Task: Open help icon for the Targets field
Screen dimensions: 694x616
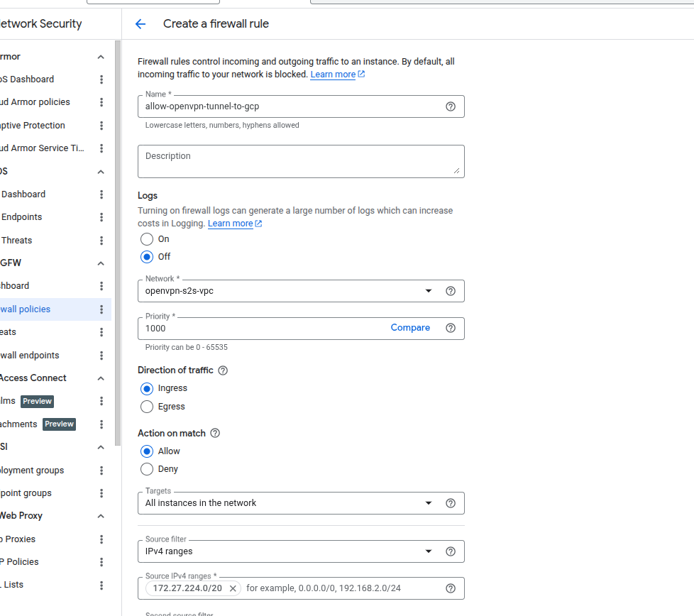Action: point(450,503)
